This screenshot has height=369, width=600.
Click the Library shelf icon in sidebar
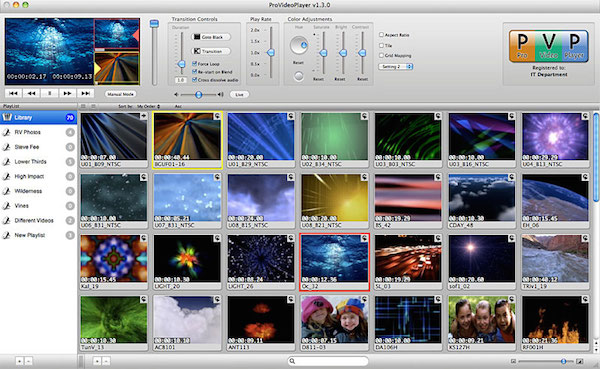point(7,117)
